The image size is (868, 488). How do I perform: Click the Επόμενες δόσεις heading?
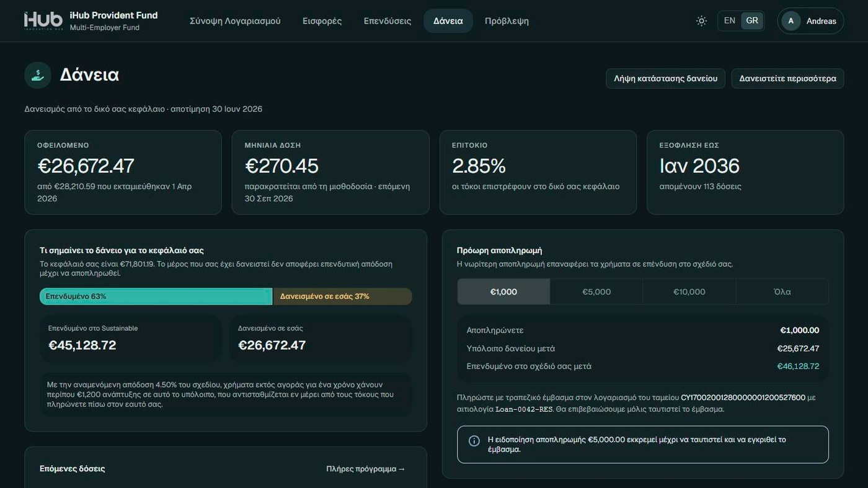(x=72, y=469)
